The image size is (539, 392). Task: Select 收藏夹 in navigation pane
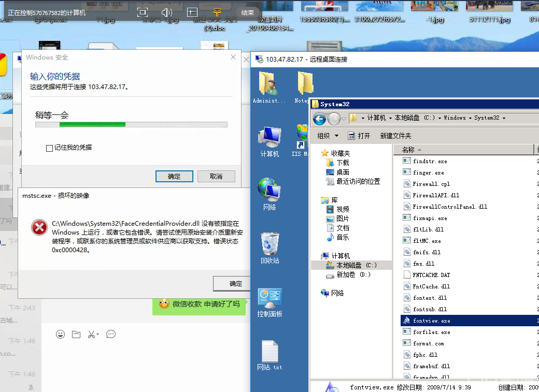pyautogui.click(x=335, y=153)
